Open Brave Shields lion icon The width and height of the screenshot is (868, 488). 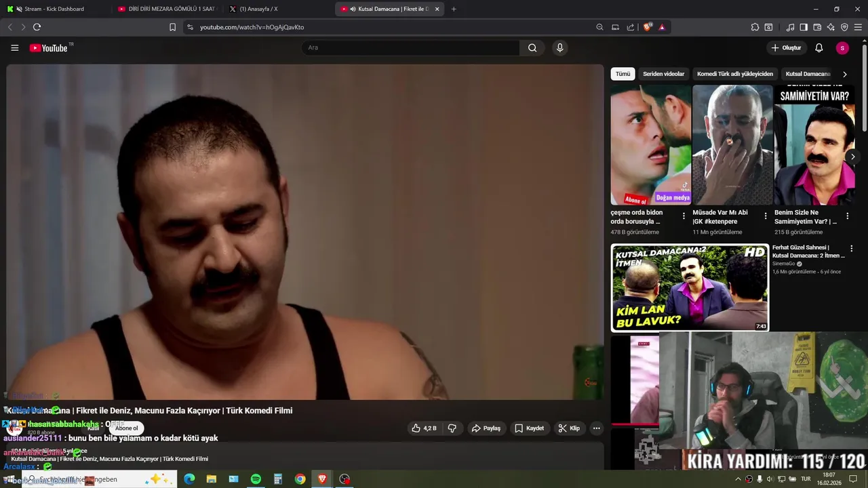(648, 27)
